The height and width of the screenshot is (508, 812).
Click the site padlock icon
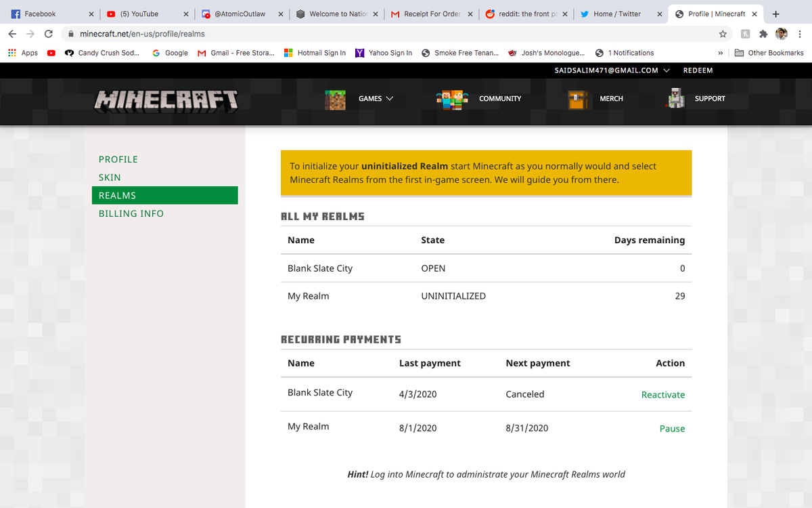70,34
